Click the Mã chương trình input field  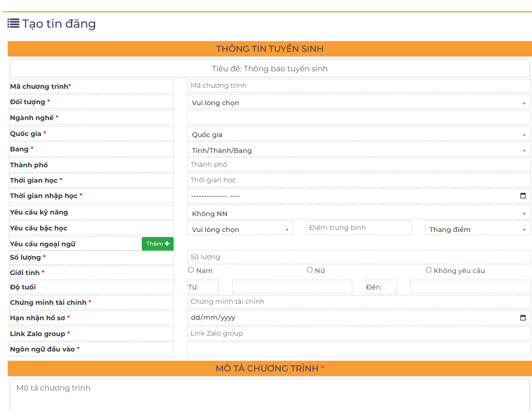pos(358,86)
